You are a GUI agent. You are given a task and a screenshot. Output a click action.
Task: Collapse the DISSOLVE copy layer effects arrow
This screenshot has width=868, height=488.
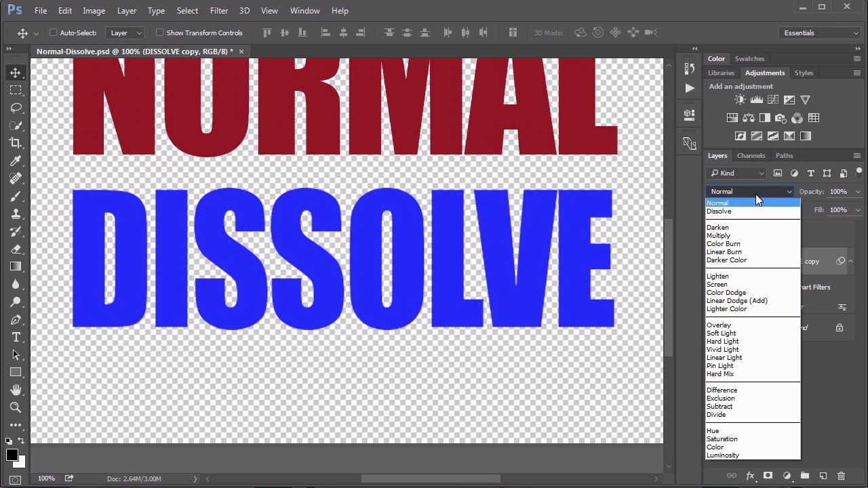coord(850,261)
